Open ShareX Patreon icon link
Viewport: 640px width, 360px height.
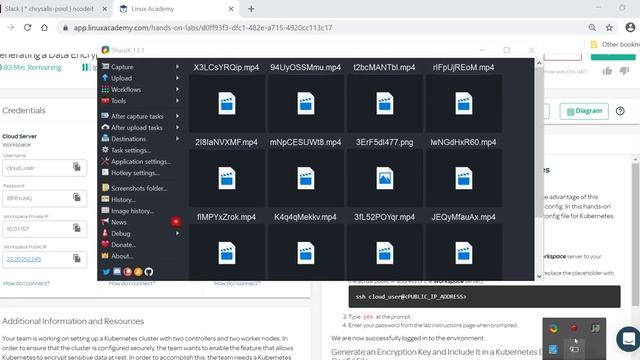(x=127, y=272)
